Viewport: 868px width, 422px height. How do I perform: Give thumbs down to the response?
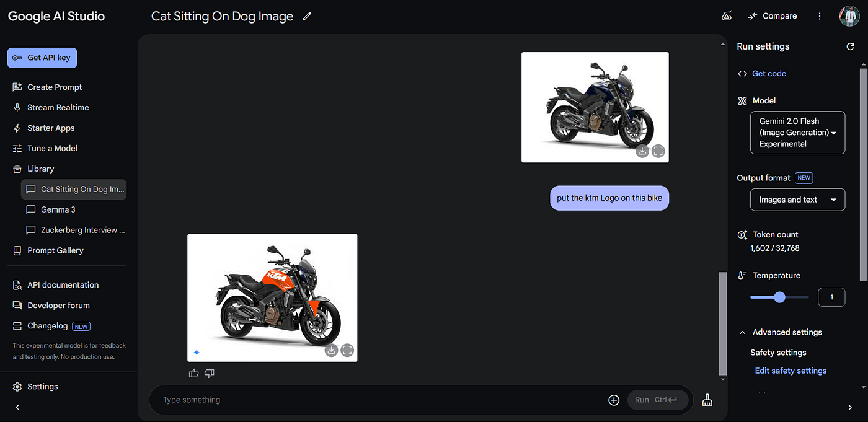coord(209,373)
